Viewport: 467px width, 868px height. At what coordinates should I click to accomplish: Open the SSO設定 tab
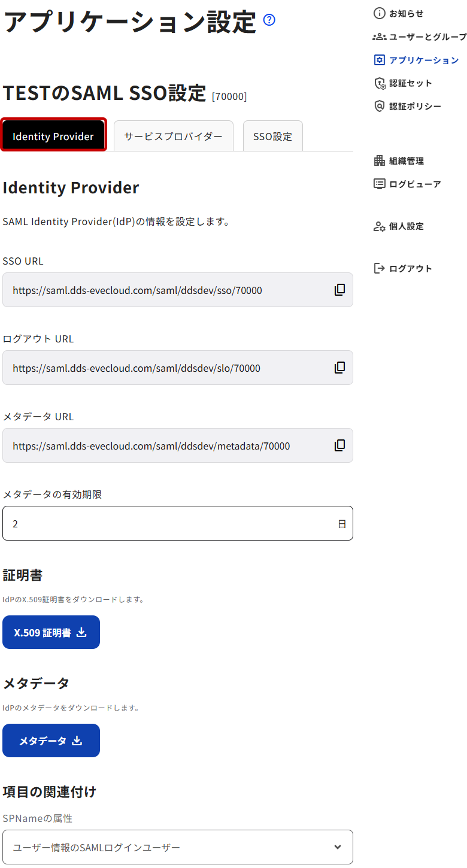pos(272,136)
